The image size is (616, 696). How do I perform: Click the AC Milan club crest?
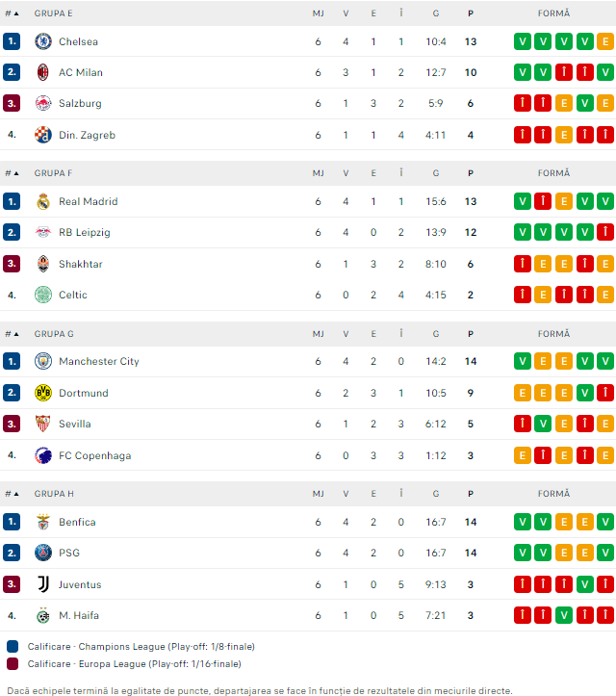tap(43, 72)
